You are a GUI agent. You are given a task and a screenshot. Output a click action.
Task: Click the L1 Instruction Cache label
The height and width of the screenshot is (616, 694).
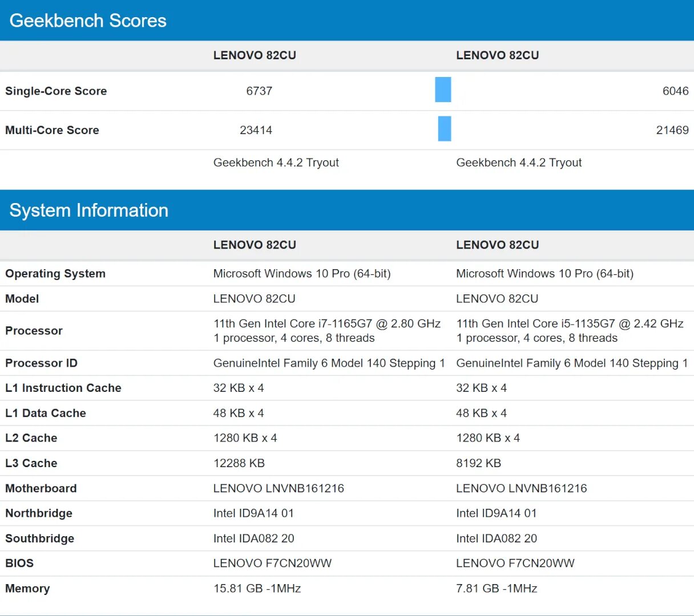pos(63,388)
